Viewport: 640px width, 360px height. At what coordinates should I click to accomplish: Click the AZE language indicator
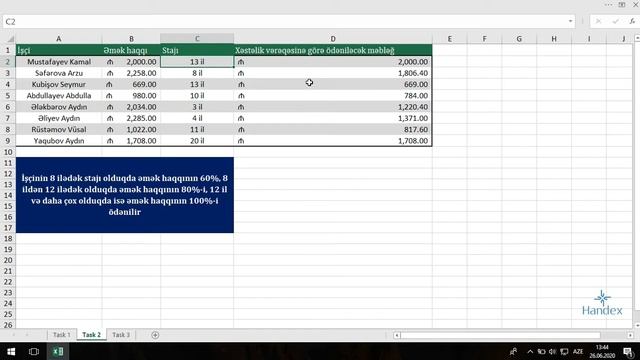(x=578, y=351)
